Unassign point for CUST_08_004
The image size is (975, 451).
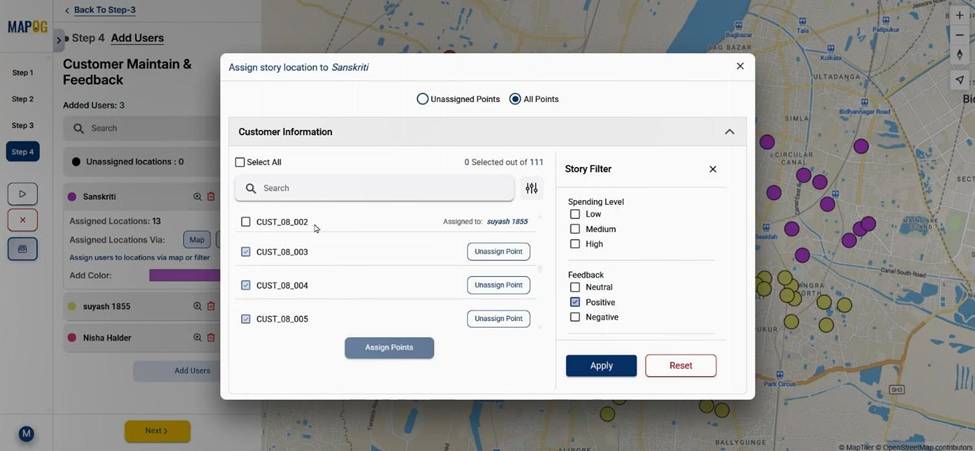498,285
